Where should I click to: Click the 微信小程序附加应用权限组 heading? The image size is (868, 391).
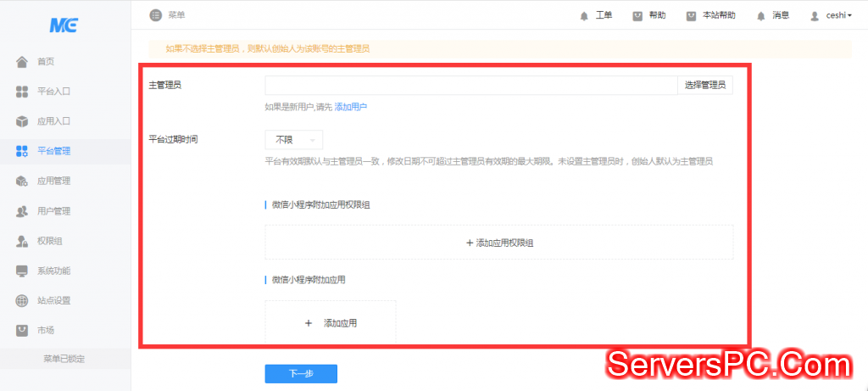[321, 205]
